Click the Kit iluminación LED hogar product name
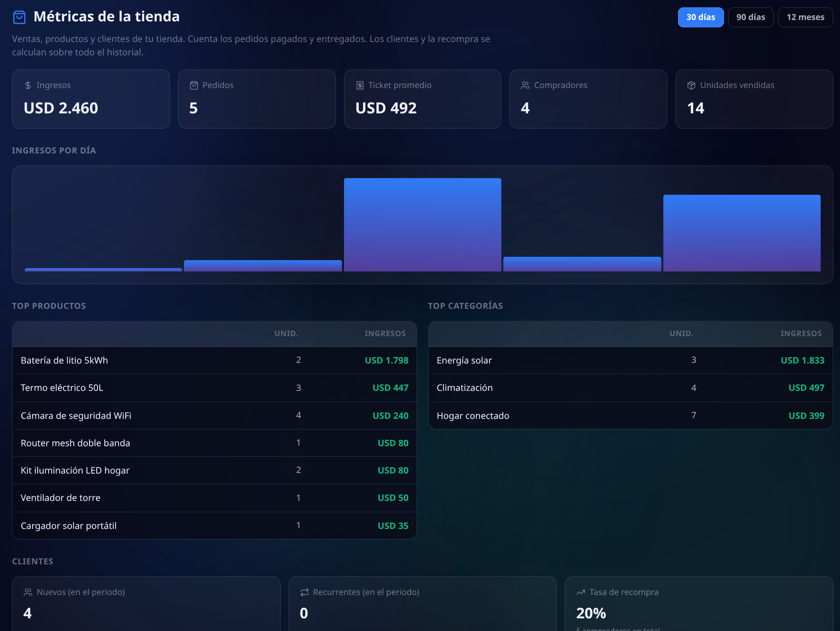This screenshot has height=631, width=840. (75, 470)
